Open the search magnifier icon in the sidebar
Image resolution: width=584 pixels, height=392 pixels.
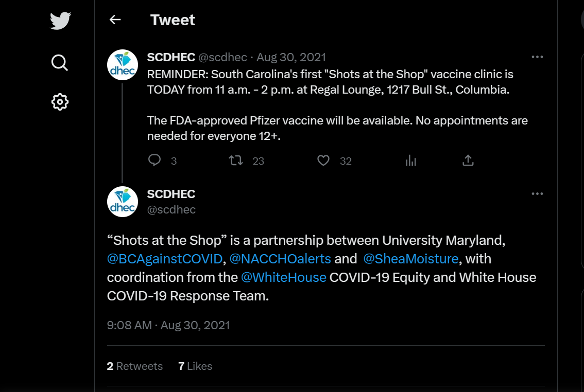click(x=60, y=62)
